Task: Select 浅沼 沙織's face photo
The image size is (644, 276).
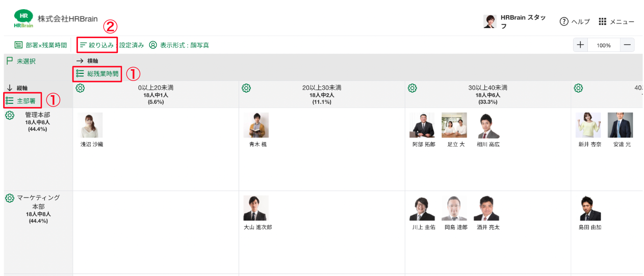Action: [90, 125]
